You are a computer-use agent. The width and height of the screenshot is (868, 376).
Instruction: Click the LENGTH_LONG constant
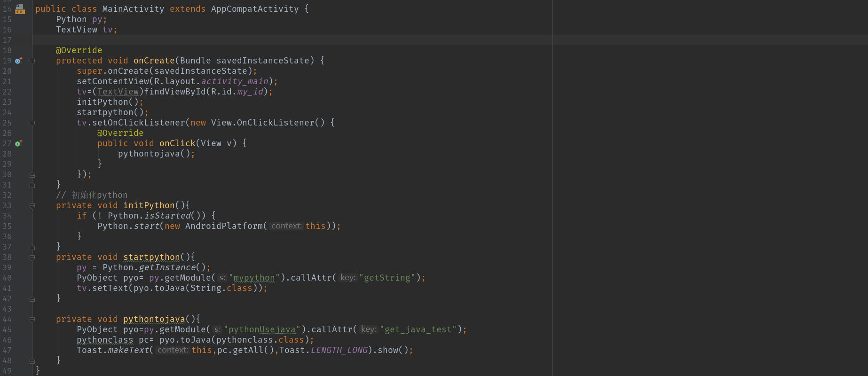pyautogui.click(x=339, y=350)
